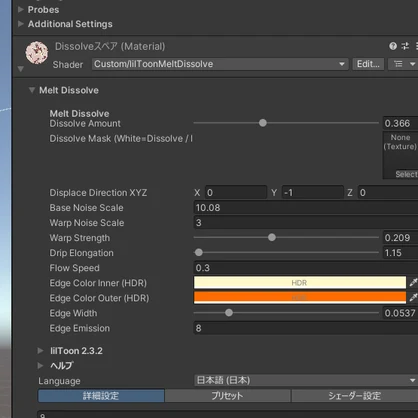Click the Edge Color Outer orange swatch
Screen dimensions: 418x418
[300, 297]
